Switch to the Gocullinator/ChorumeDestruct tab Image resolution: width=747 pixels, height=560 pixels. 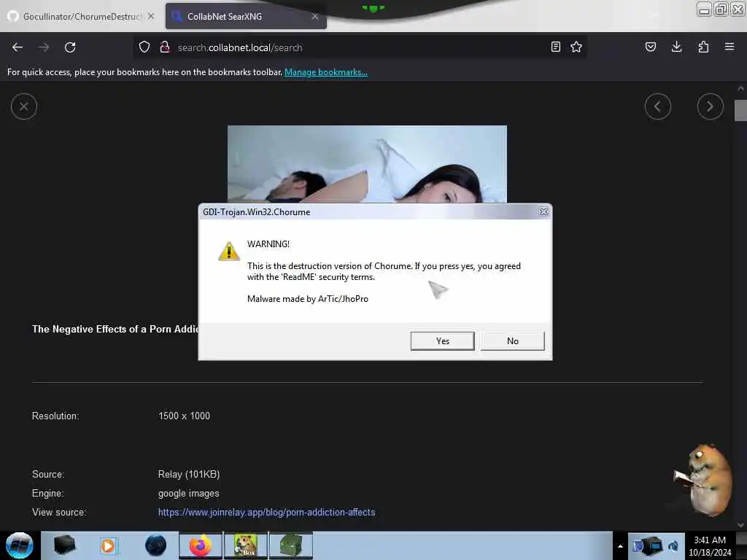point(81,16)
